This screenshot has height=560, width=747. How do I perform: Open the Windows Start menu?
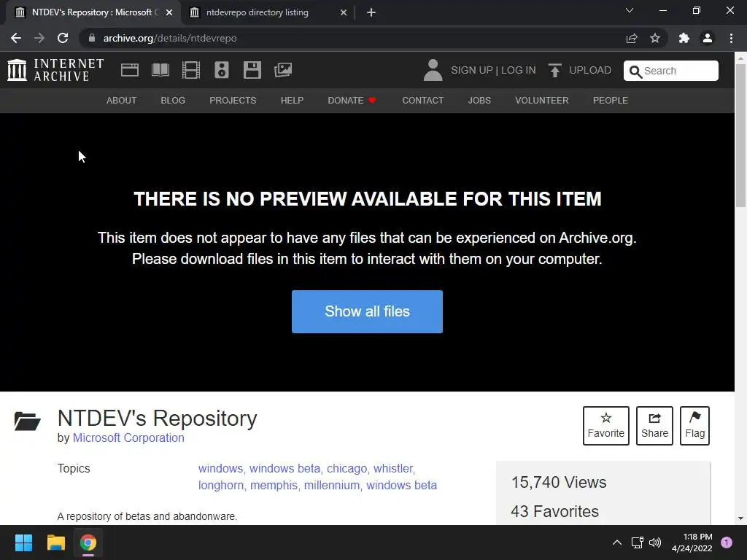click(23, 542)
